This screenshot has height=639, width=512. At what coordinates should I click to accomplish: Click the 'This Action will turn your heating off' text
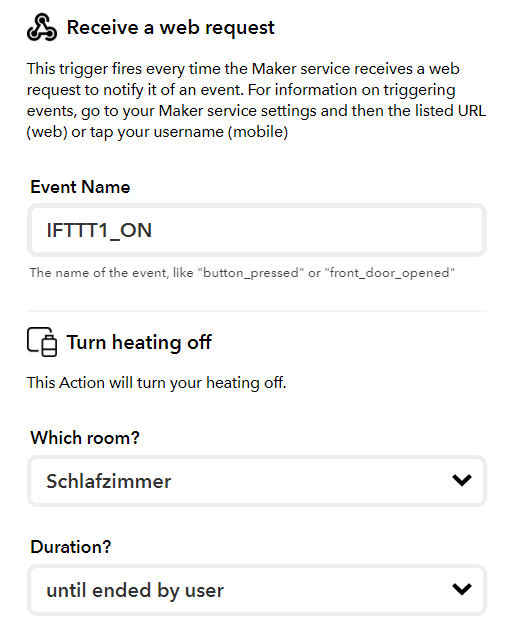pos(157,383)
